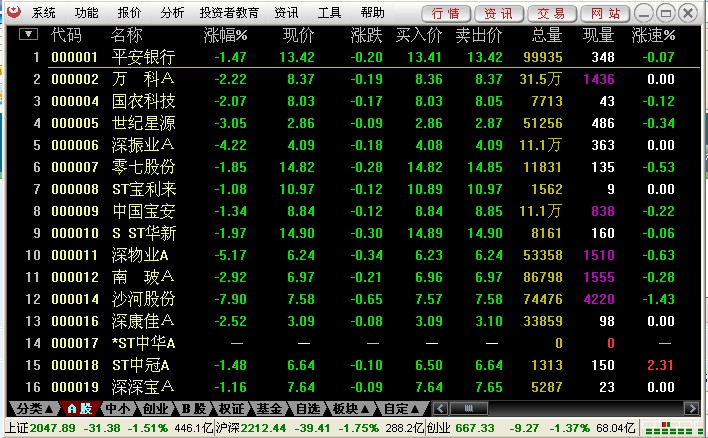708x438 pixels.
Task: Click the horizontal scrollbar thumb
Action: [x=468, y=409]
